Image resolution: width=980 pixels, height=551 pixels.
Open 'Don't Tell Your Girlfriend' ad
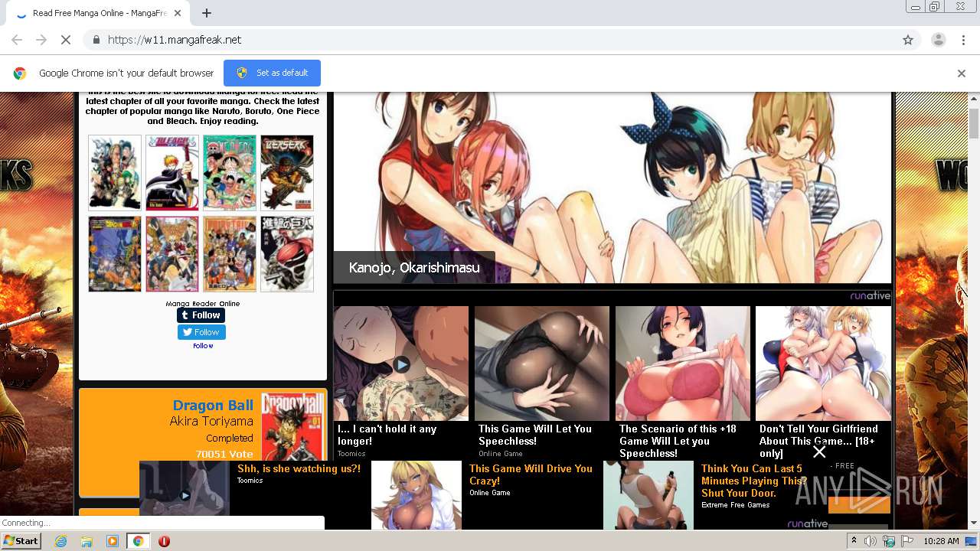pos(823,381)
